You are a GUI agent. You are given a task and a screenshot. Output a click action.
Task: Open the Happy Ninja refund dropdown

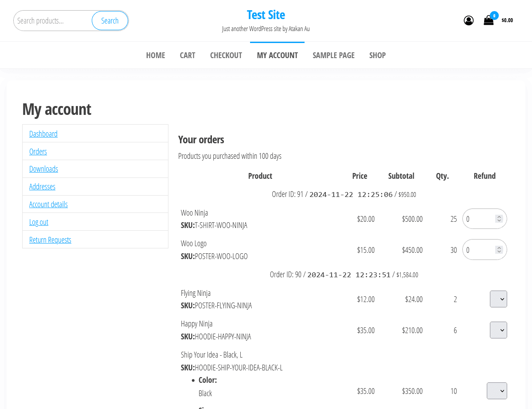tap(498, 330)
